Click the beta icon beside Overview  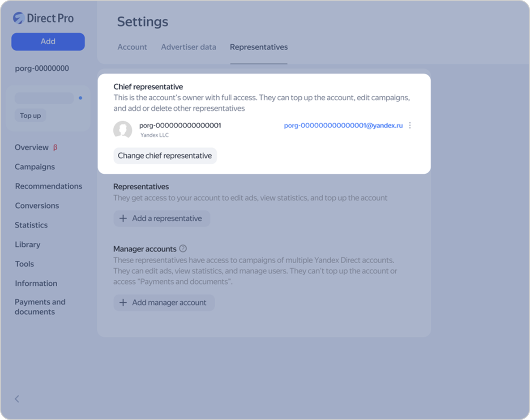coord(56,147)
